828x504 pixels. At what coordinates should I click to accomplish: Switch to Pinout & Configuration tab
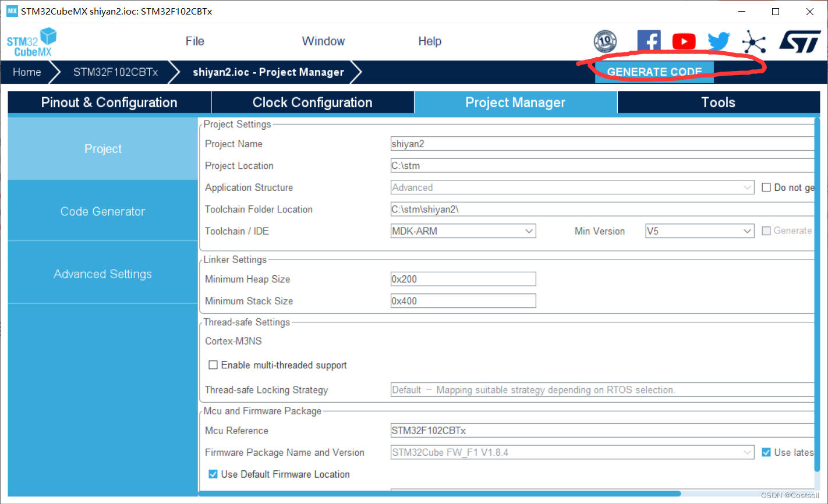click(109, 102)
